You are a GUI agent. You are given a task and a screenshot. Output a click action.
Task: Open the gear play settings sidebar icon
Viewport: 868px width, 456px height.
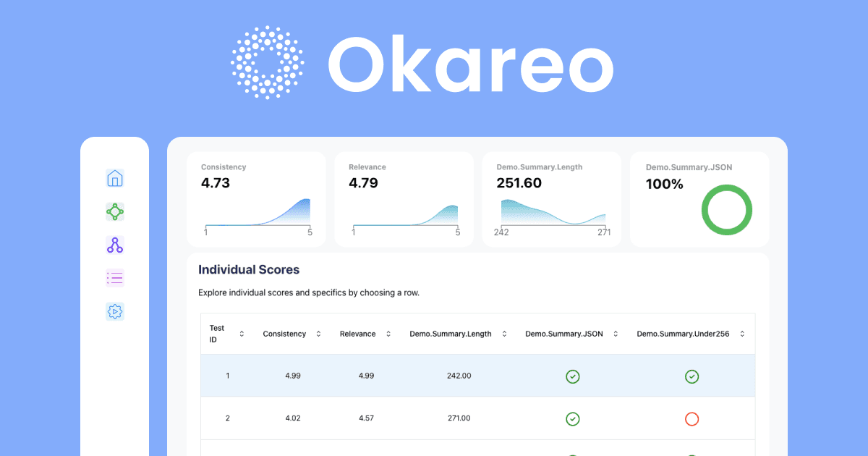(x=115, y=311)
